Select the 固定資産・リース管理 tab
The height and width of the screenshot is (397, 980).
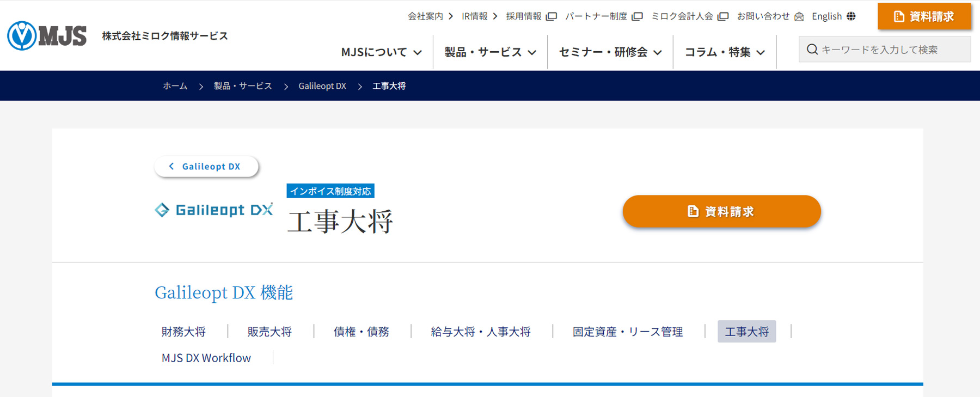click(628, 332)
